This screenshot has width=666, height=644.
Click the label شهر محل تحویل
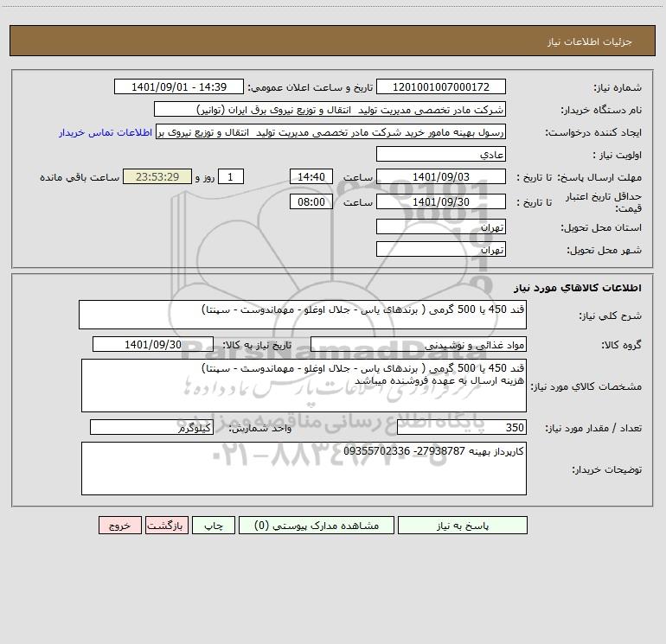click(604, 250)
